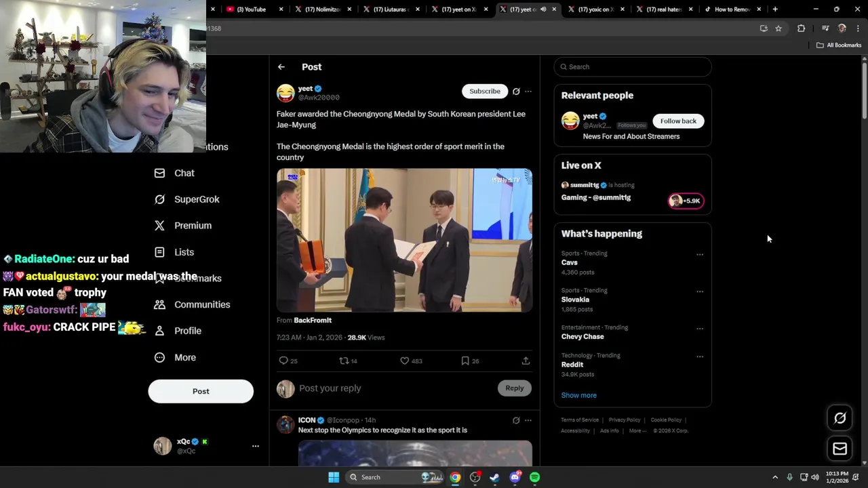This screenshot has height=488, width=868.
Task: Open Chrome media controls icon
Action: (x=825, y=28)
